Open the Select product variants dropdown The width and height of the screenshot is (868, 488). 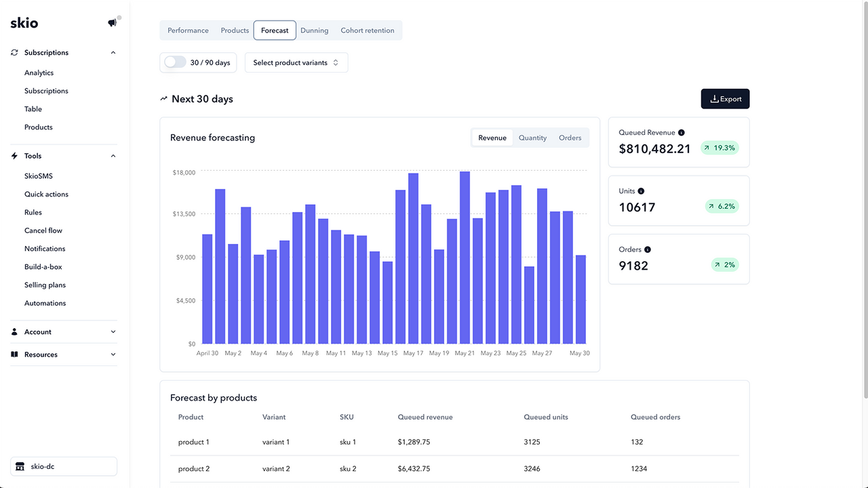click(x=296, y=62)
